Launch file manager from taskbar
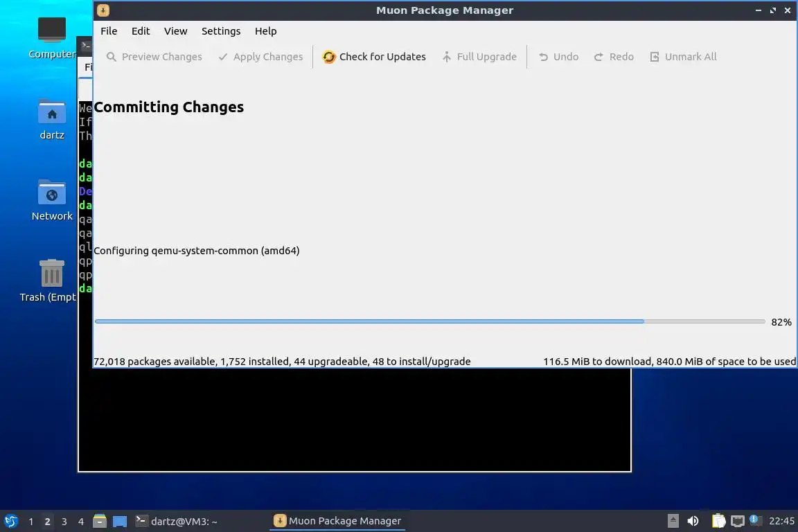This screenshot has width=798, height=532. click(100, 521)
